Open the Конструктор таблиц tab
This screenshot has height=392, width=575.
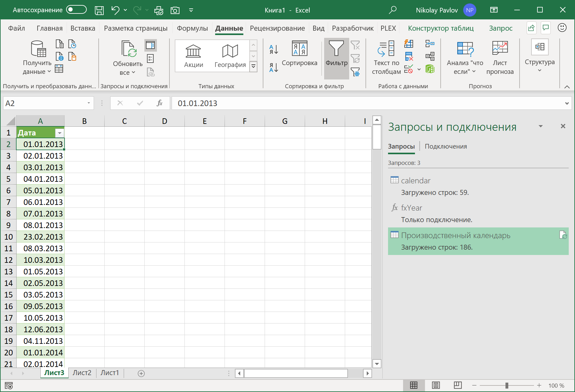click(x=441, y=28)
